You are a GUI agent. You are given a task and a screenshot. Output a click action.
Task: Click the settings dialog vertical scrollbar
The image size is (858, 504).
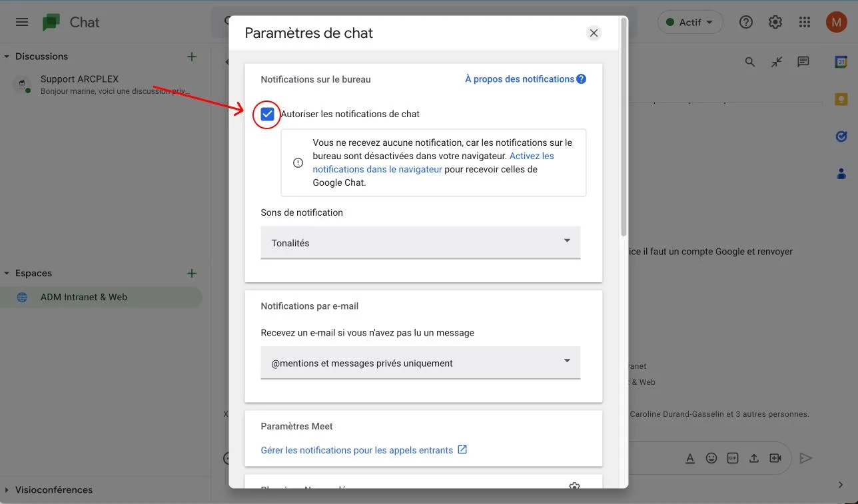(624, 126)
